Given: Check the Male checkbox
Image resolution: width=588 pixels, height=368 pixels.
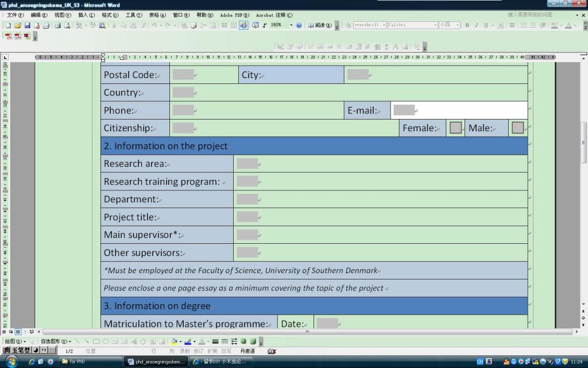Looking at the screenshot, I should tap(517, 128).
